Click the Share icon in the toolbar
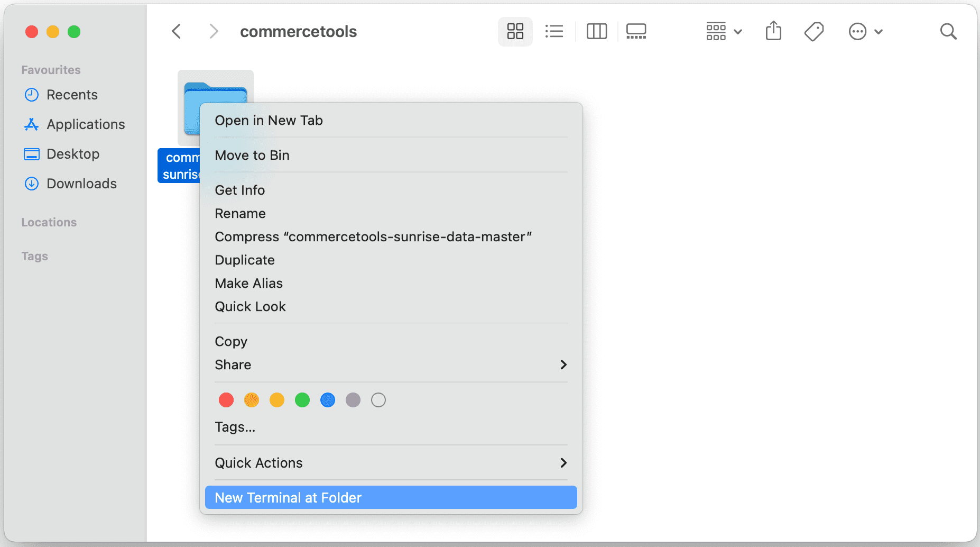 point(773,31)
